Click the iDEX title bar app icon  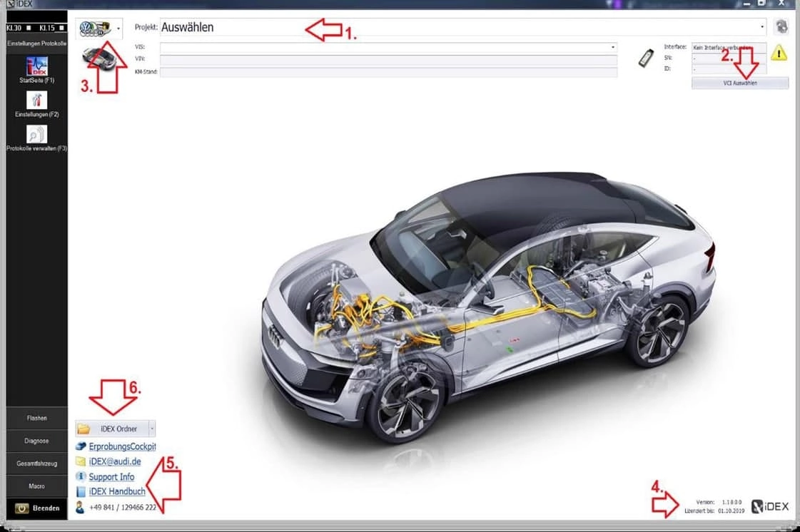click(x=10, y=4)
